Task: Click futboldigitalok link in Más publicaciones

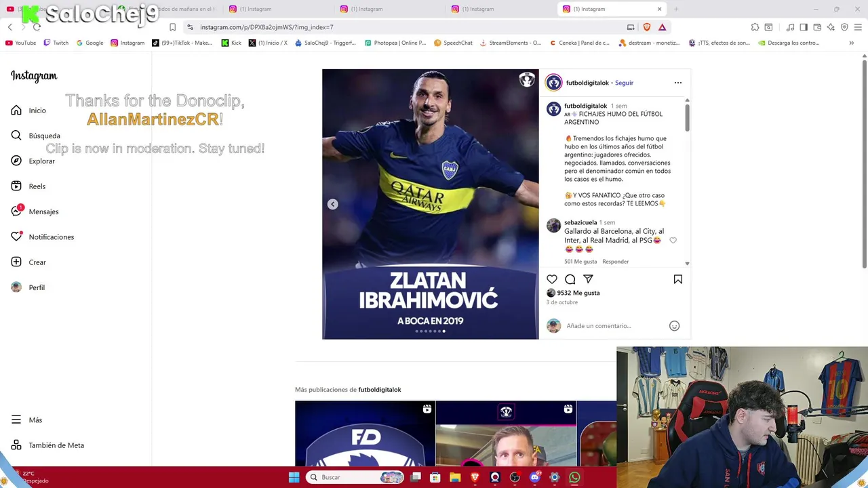Action: pos(380,390)
